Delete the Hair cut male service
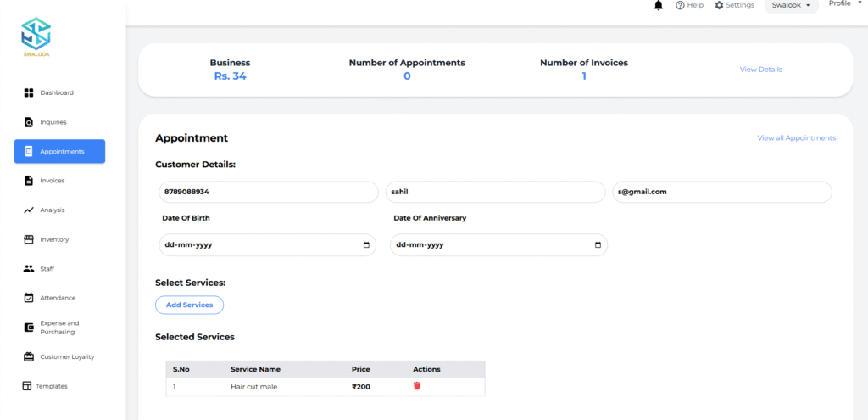The image size is (868, 420). 417,386
